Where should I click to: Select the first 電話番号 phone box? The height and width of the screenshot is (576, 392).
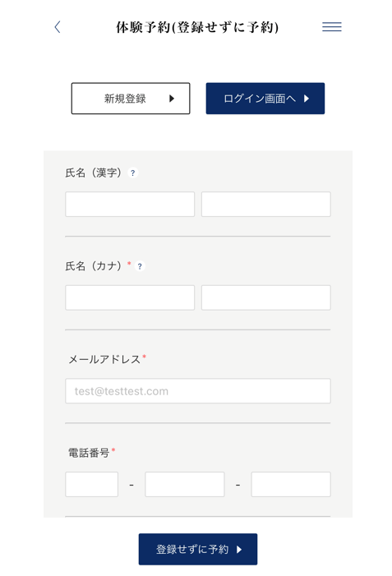point(92,485)
